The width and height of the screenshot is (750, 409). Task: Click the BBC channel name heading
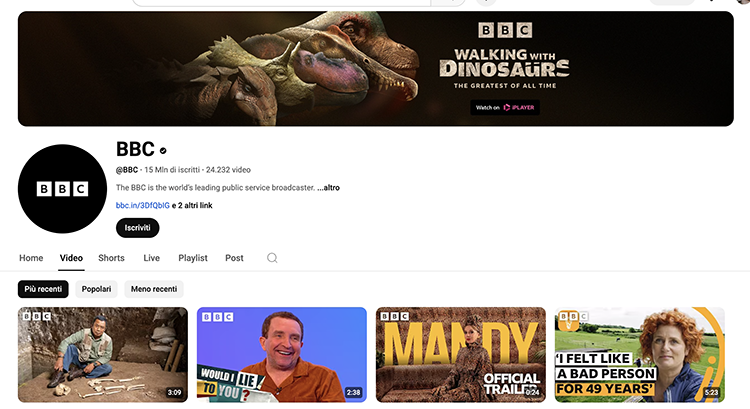coord(135,149)
